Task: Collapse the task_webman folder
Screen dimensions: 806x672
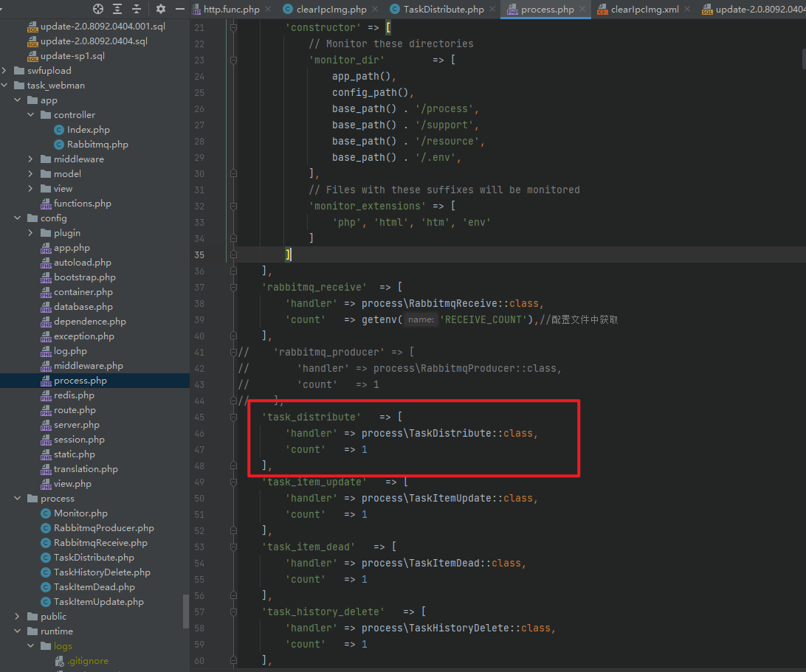Action: (4, 86)
